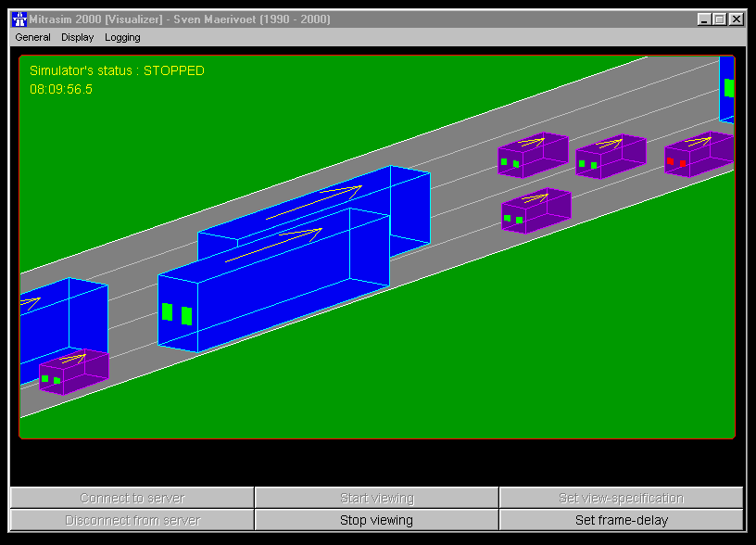This screenshot has width=756, height=545.
Task: Close the Mitrasim Visualizer window
Action: pos(737,19)
